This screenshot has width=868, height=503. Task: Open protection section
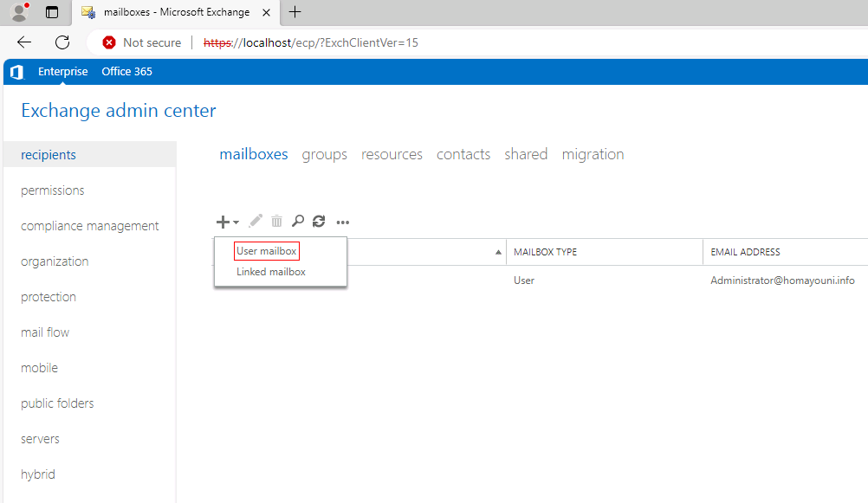(49, 297)
